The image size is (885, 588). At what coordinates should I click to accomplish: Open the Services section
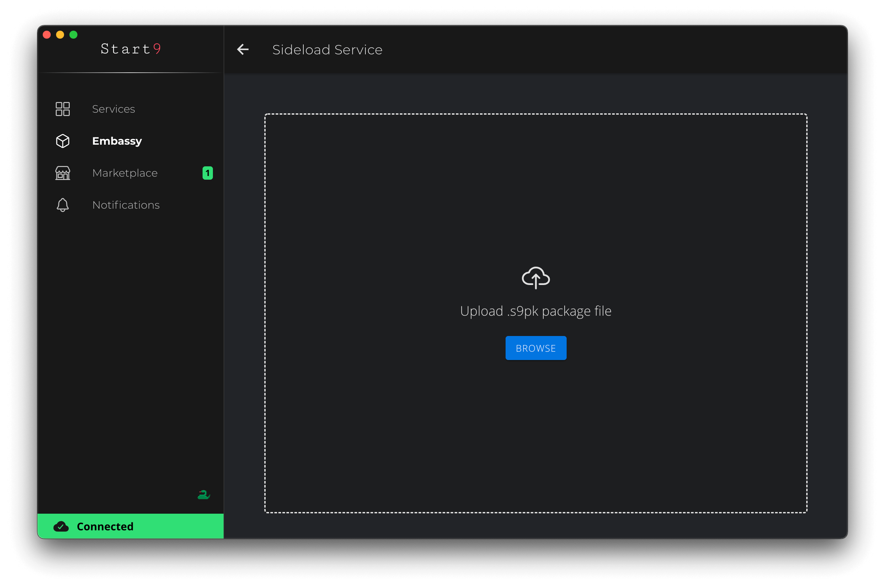[x=113, y=109]
